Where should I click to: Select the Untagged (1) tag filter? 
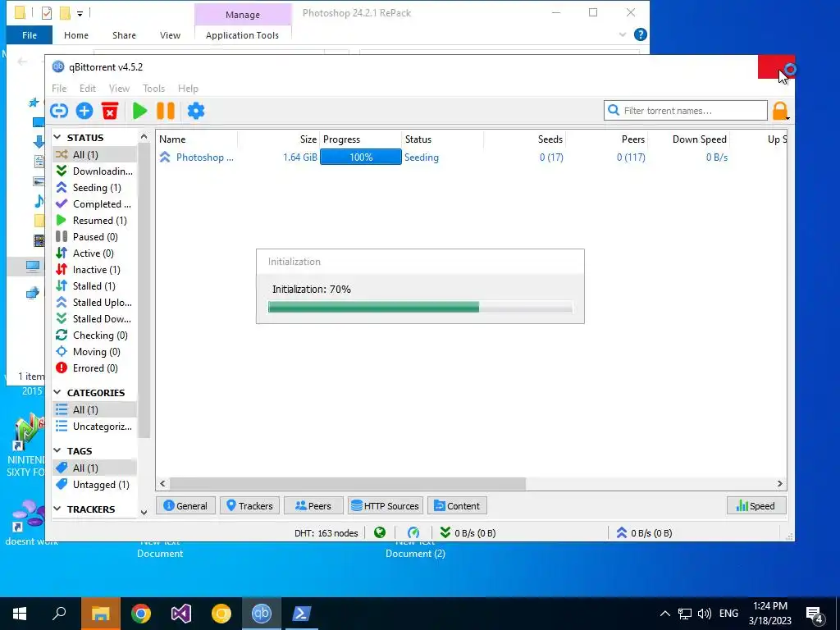[x=95, y=484]
